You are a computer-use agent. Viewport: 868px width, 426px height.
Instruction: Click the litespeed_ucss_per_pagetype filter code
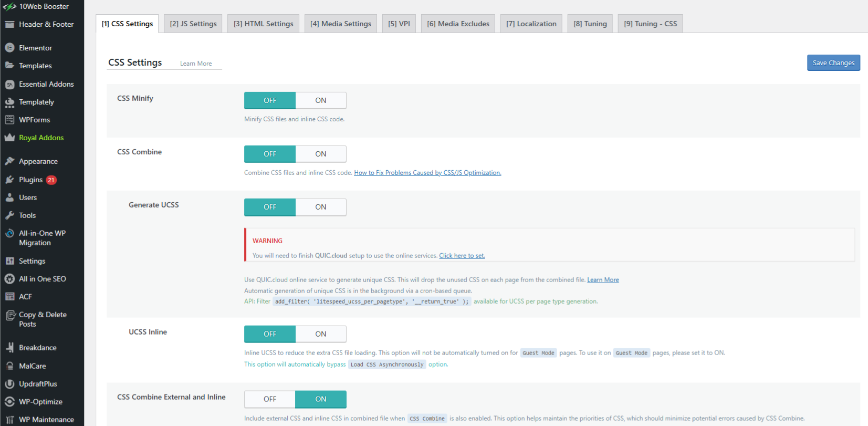pos(372,302)
